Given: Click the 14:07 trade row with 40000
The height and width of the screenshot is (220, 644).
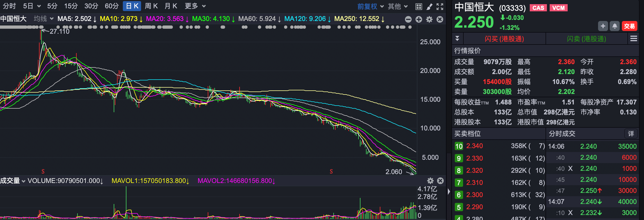Looking at the screenshot, I should point(592,202).
